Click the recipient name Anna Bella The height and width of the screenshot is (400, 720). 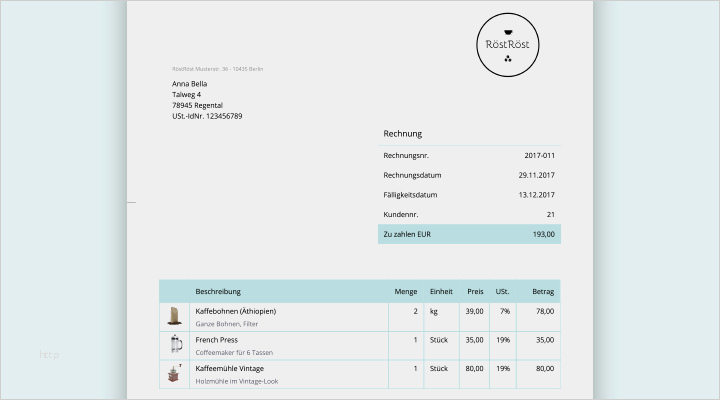(x=190, y=84)
